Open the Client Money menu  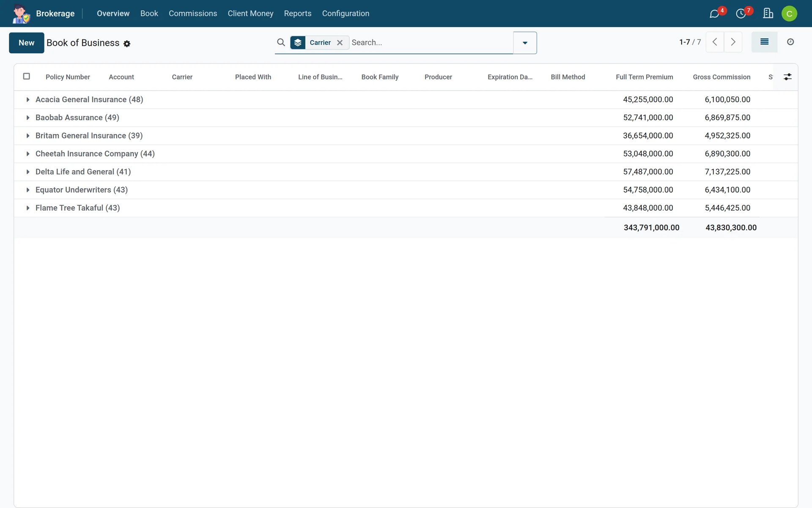coord(250,14)
